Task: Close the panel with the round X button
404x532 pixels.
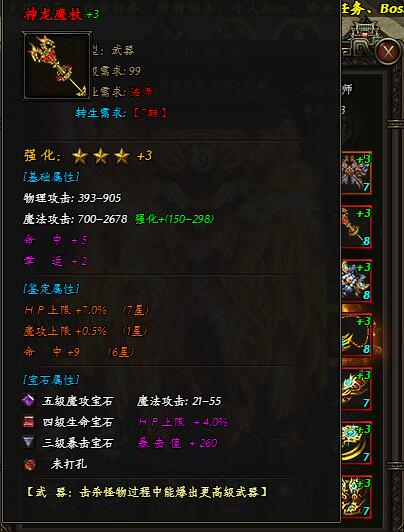Action: (388, 52)
